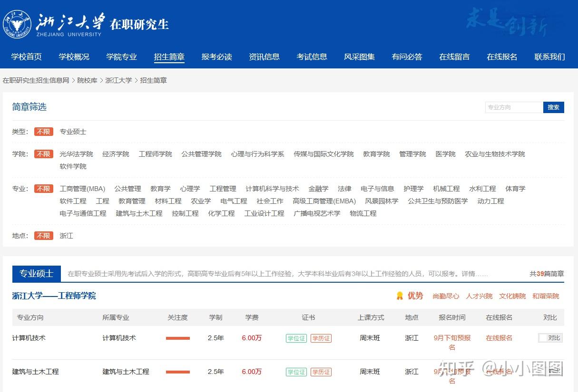Filter by 医学院
The height and width of the screenshot is (392, 578).
coord(445,154)
